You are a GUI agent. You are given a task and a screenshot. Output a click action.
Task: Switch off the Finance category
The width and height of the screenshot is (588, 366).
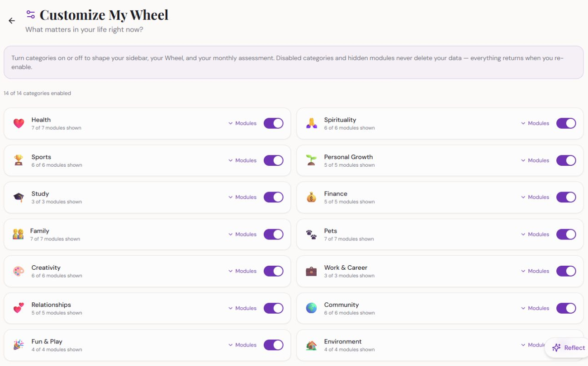(x=566, y=197)
